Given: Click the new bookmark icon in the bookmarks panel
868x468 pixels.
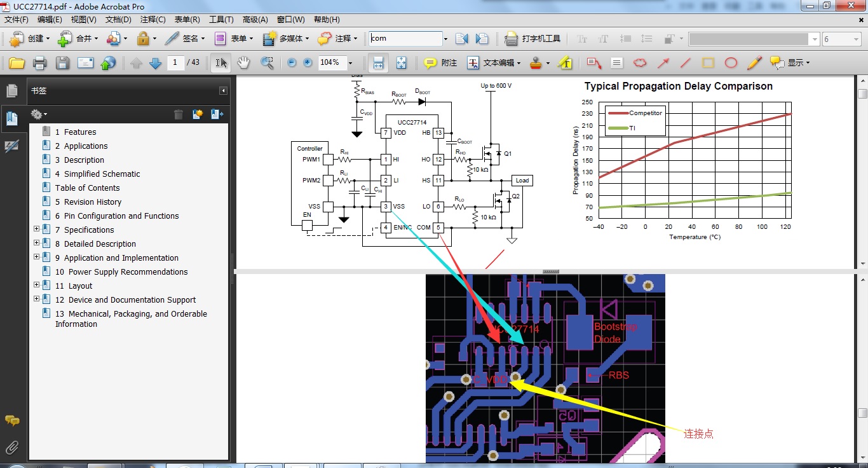Looking at the screenshot, I should point(198,114).
